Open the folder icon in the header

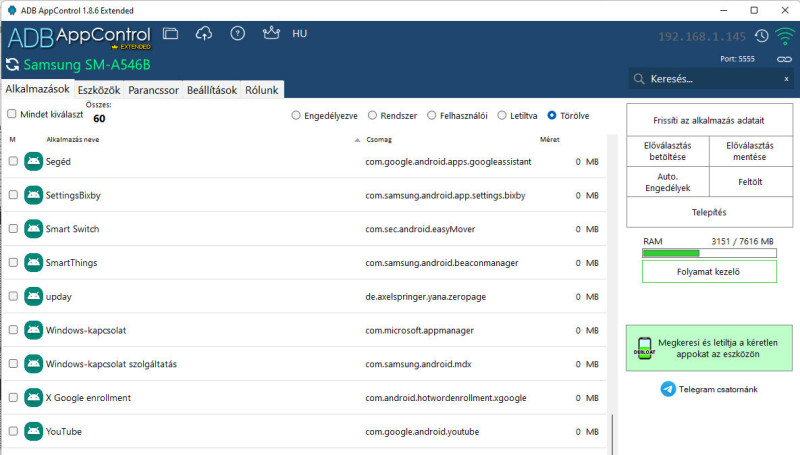170,34
